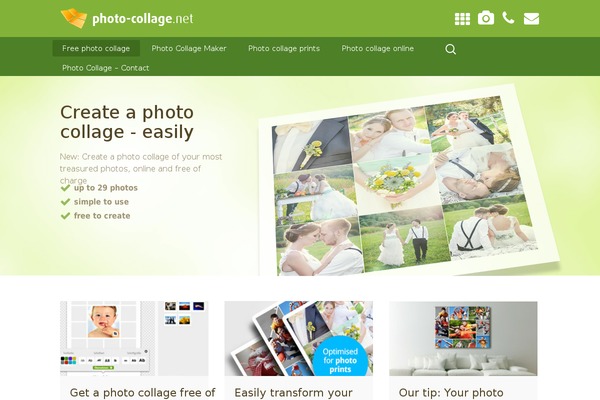Open Photo Collage – Contact page
Screen dimensions: 600x400
coord(106,68)
